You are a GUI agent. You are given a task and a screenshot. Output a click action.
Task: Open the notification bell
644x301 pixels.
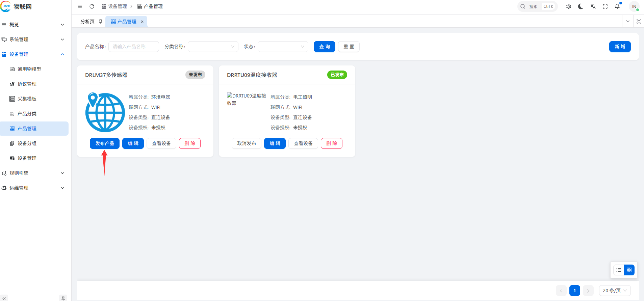617,6
